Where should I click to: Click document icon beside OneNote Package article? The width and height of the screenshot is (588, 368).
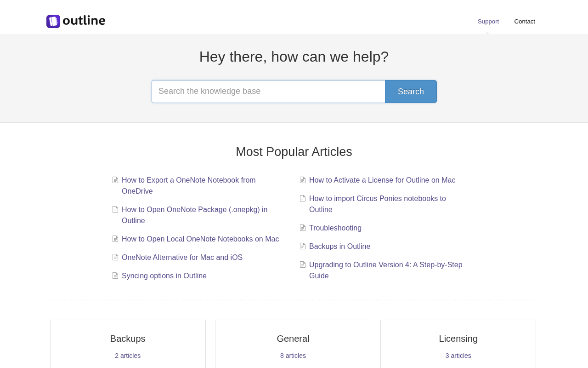[x=115, y=210]
